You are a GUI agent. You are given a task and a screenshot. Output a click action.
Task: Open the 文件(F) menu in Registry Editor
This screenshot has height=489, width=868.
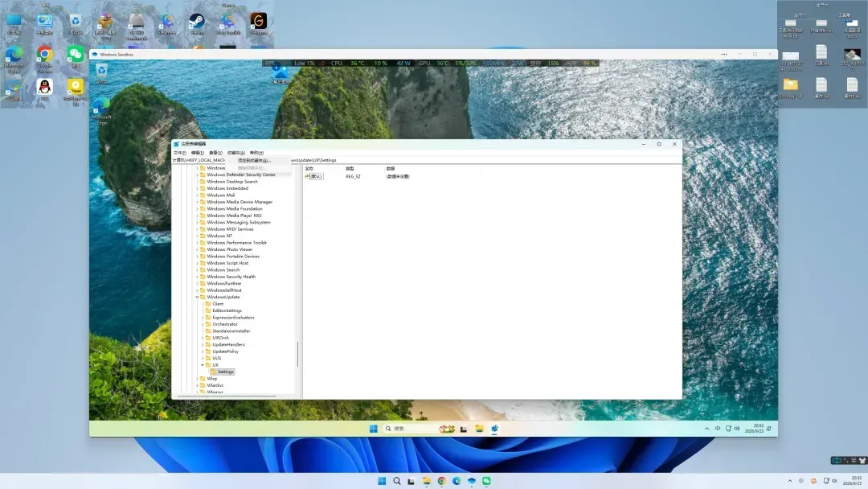pyautogui.click(x=180, y=152)
